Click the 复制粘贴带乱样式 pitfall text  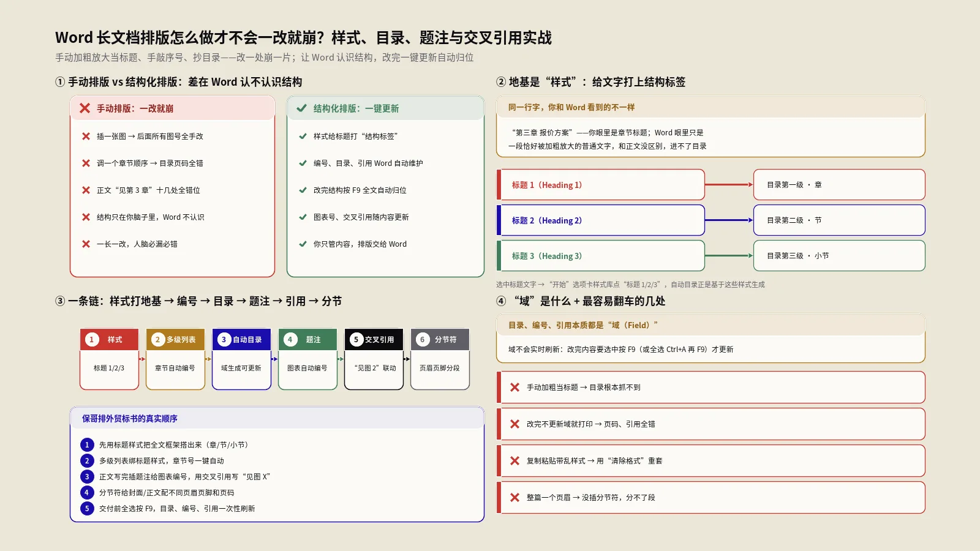coord(595,461)
